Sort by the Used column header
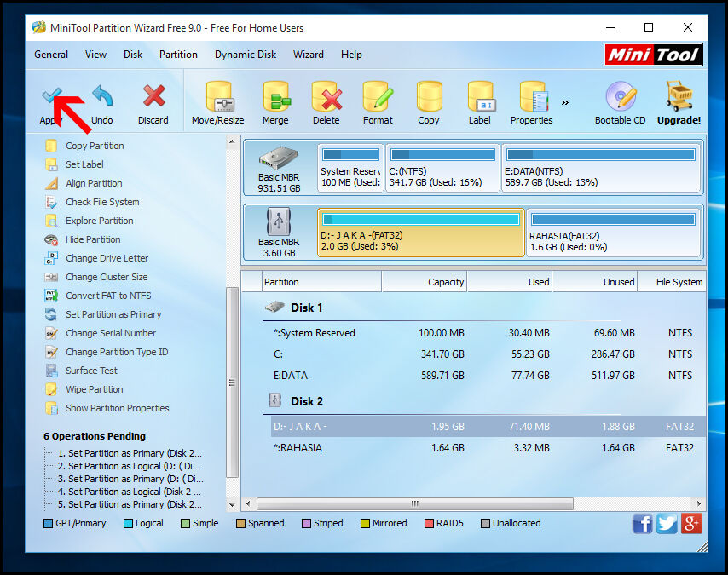Image resolution: width=728 pixels, height=575 pixels. tap(510, 282)
